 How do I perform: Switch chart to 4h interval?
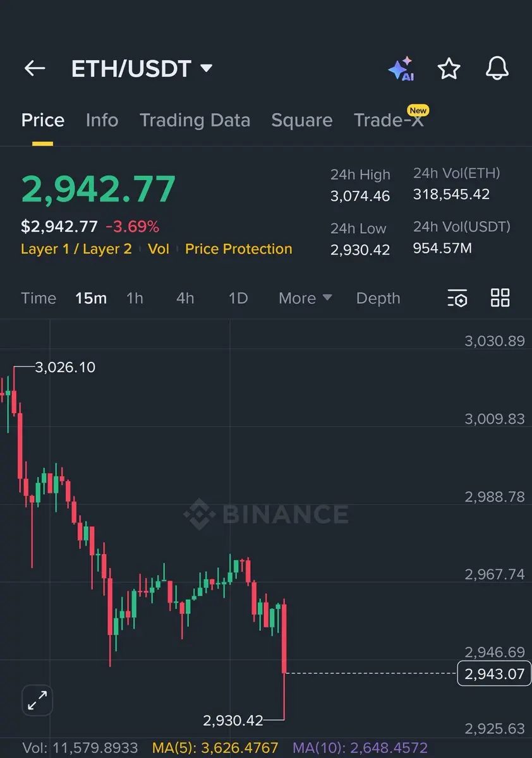click(185, 298)
